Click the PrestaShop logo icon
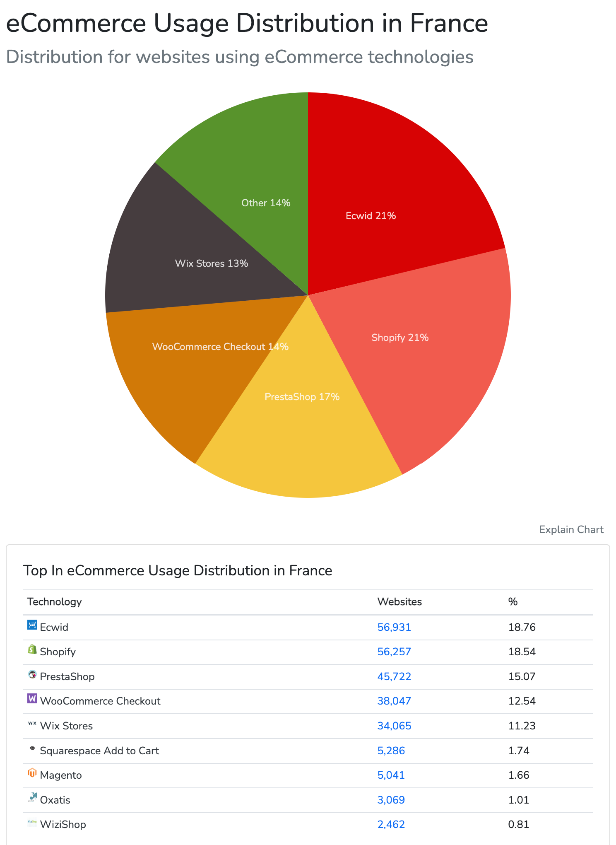Image resolution: width=616 pixels, height=845 pixels. (32, 674)
